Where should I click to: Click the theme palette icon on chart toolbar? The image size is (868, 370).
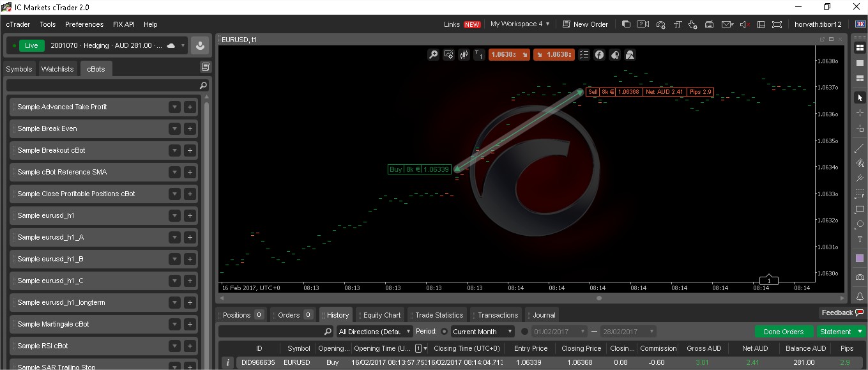614,55
